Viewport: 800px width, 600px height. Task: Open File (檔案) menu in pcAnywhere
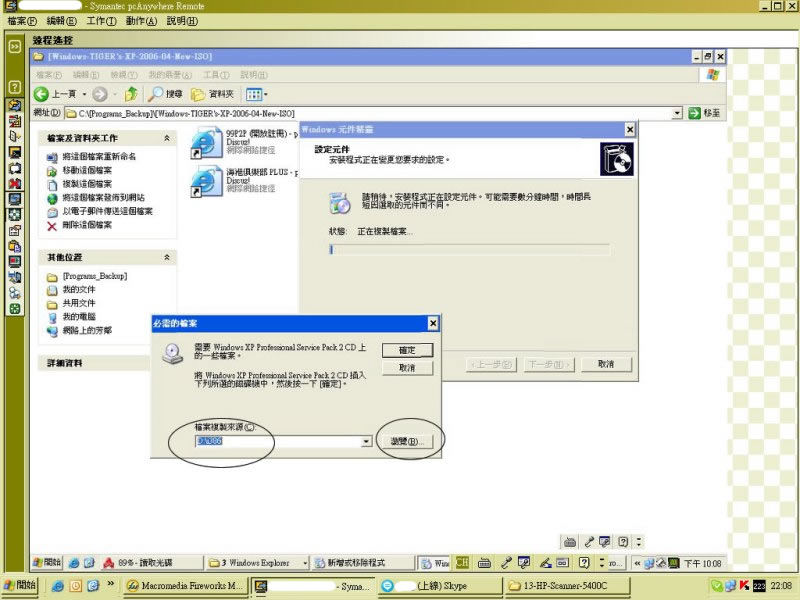click(x=22, y=21)
